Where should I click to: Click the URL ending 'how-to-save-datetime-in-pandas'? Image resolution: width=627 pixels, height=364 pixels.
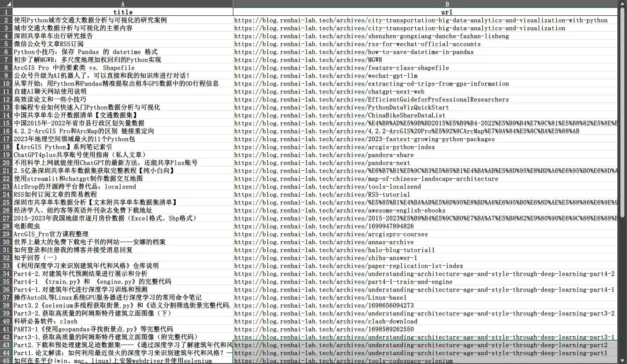(x=354, y=52)
